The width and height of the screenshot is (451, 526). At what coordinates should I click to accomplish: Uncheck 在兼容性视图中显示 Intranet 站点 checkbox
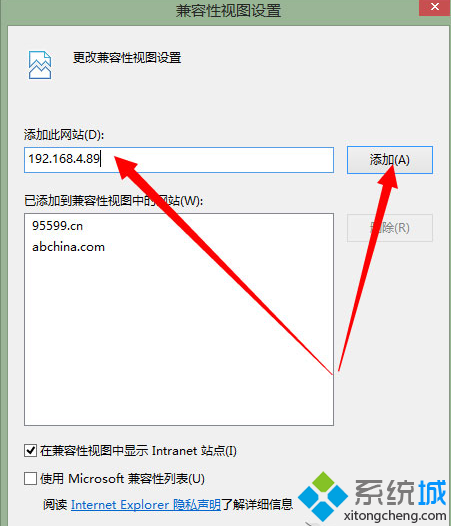30,451
